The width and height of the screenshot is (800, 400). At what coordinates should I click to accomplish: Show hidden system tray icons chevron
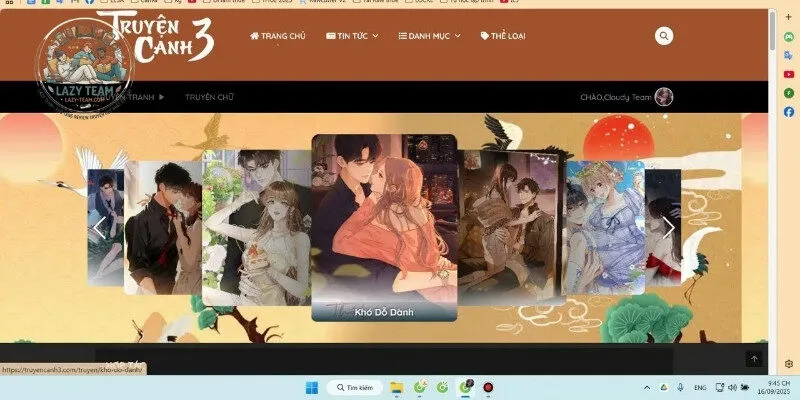pos(647,387)
